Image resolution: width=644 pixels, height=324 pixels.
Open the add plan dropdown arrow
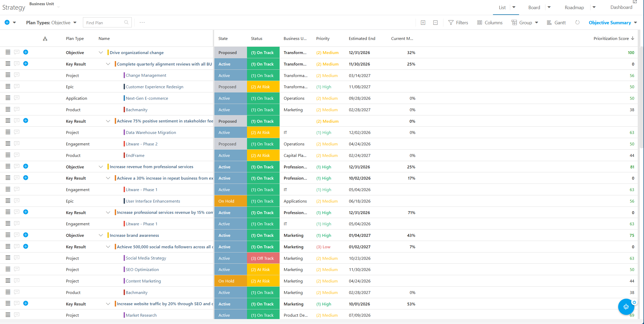[14, 23]
